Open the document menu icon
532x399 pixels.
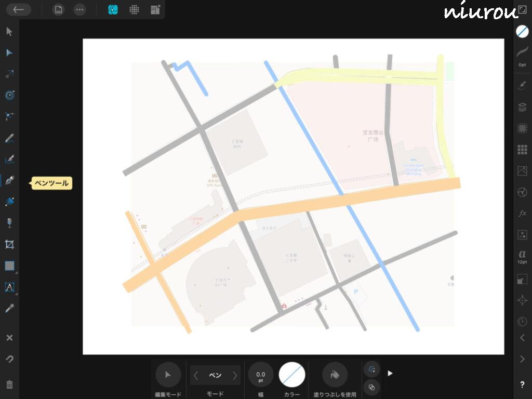[x=58, y=9]
